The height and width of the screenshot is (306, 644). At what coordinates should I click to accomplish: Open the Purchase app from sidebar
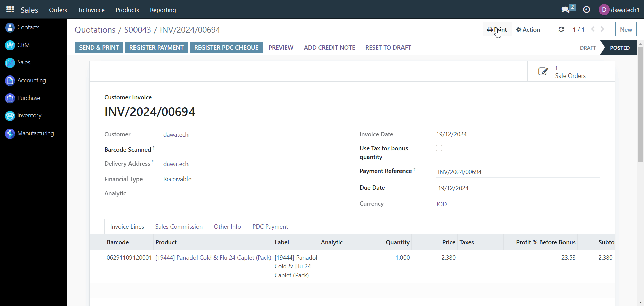click(x=22, y=98)
